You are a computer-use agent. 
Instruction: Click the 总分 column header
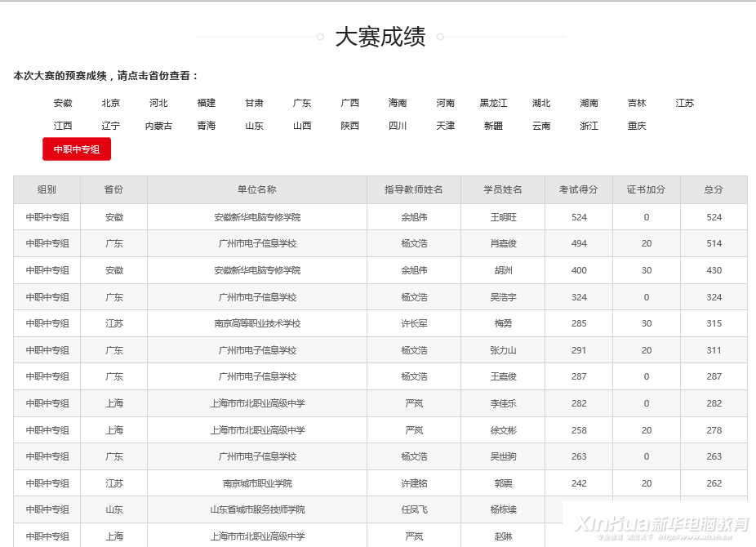point(714,189)
